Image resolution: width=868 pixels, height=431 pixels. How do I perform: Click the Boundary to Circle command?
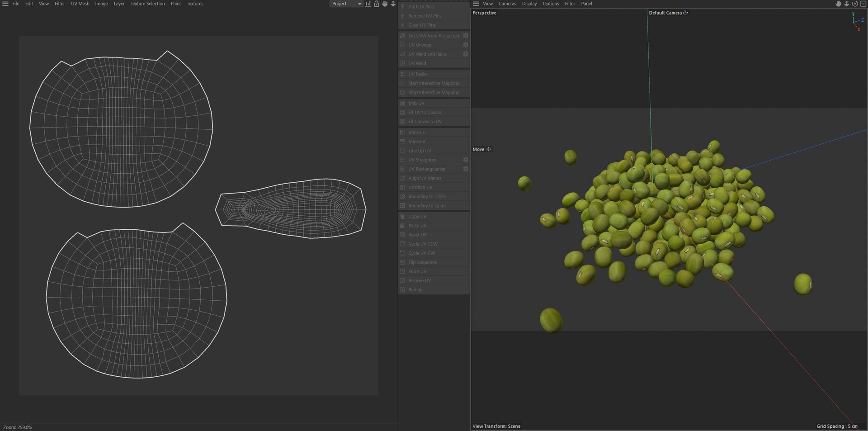point(434,196)
